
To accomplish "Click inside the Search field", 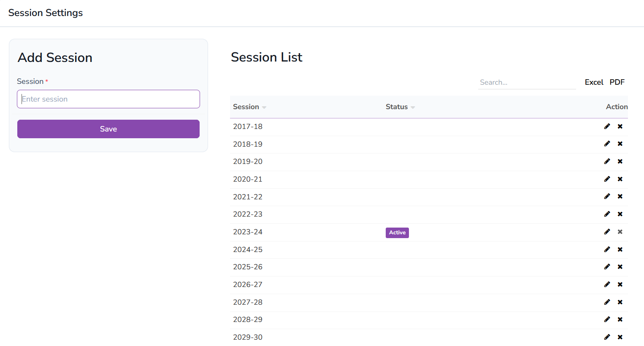I will (527, 82).
